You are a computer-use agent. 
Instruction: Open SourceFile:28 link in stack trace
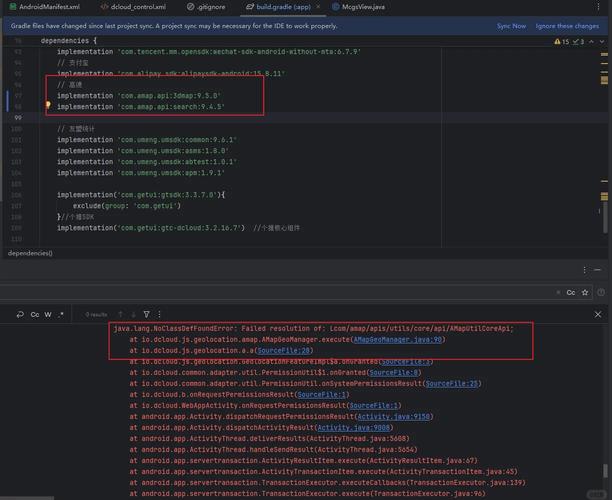click(x=283, y=351)
